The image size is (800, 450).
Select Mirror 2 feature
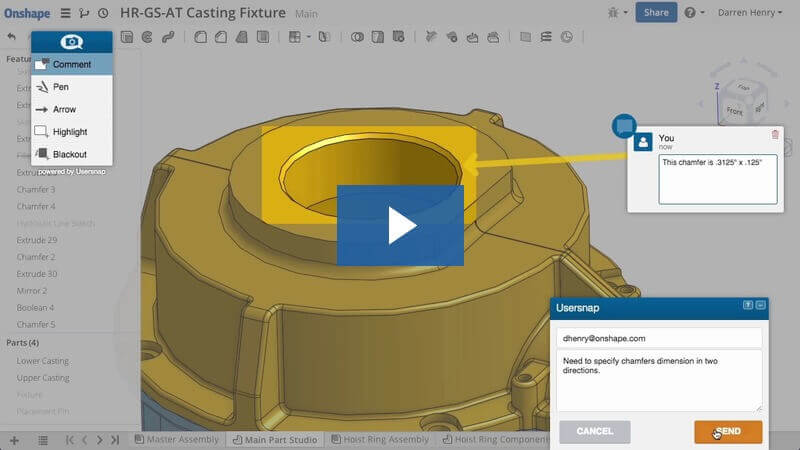click(32, 290)
